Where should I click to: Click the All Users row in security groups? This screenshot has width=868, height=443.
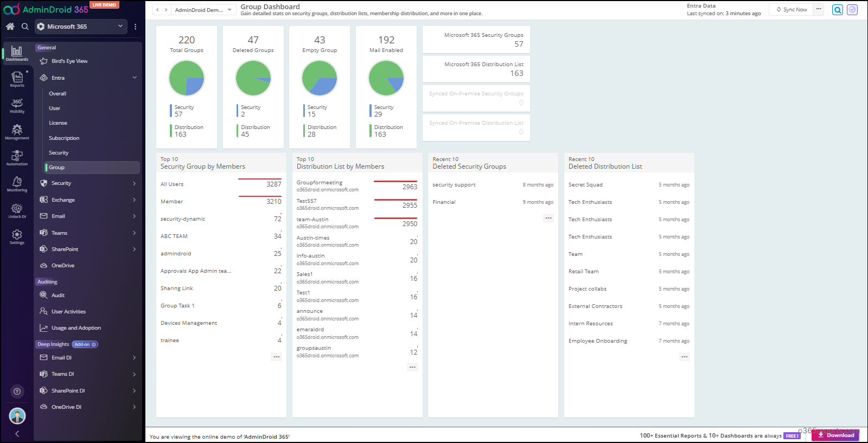point(221,184)
